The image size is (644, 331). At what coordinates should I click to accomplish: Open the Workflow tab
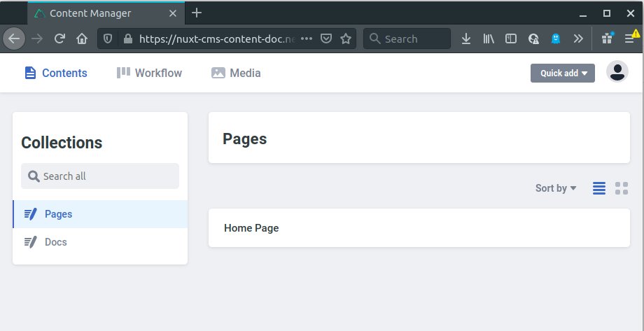(x=149, y=73)
